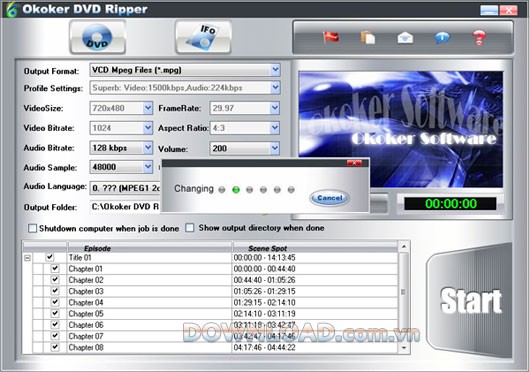This screenshot has width=530, height=372.
Task: Open the IFO file load button
Action: 203,37
